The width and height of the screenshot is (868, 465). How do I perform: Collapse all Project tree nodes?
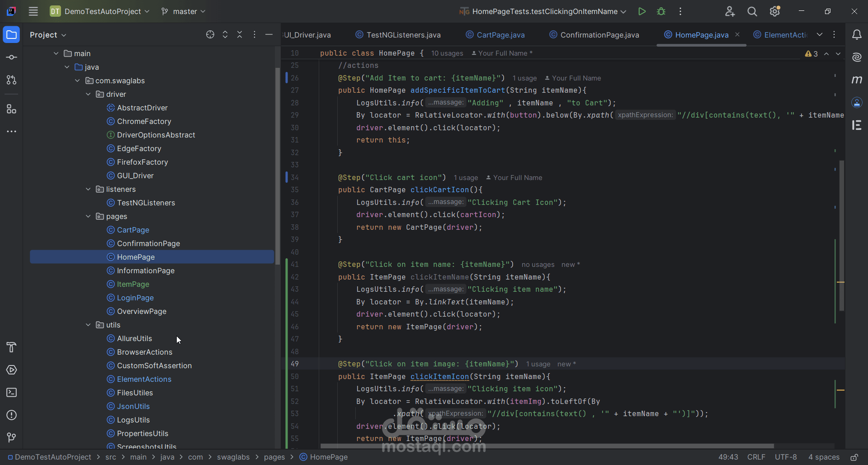click(x=240, y=35)
